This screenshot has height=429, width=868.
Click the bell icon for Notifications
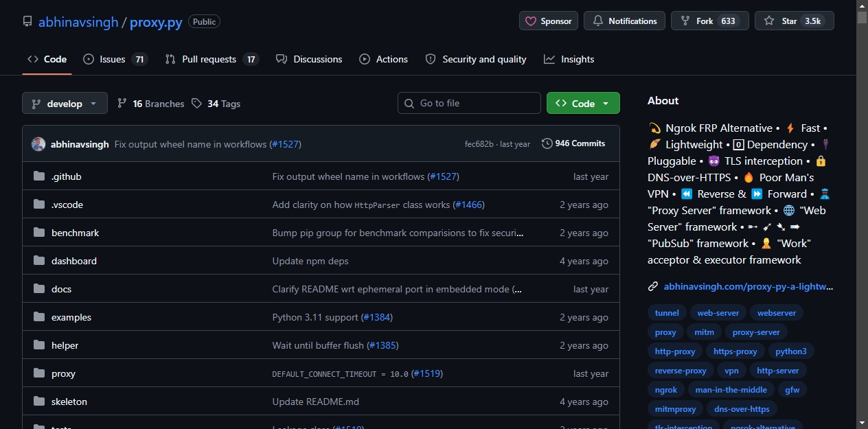tap(597, 21)
